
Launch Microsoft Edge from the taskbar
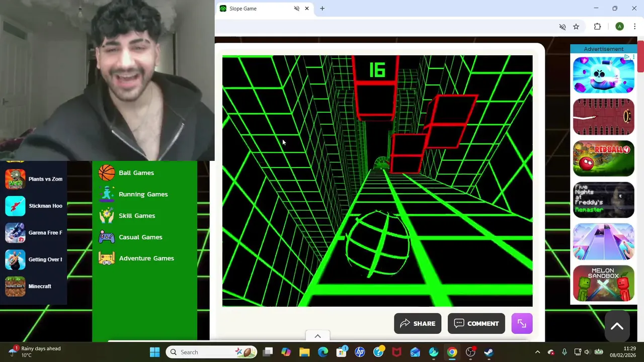(x=323, y=352)
